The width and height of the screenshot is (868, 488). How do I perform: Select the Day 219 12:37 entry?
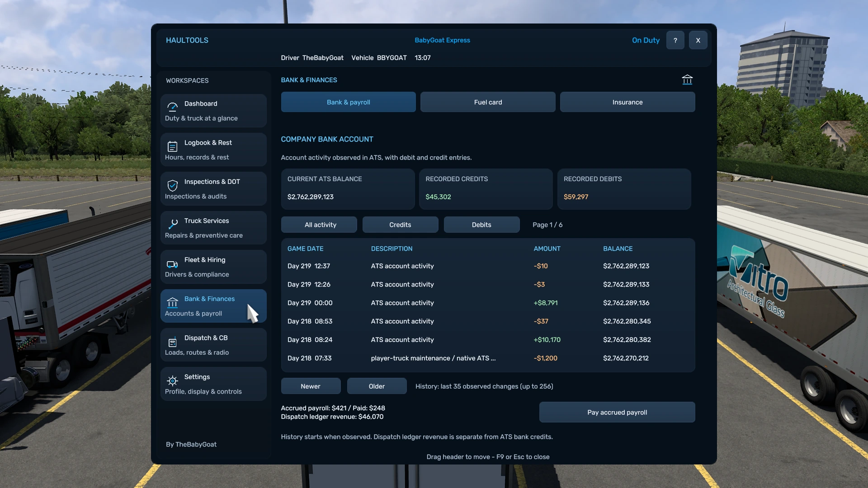pos(488,266)
